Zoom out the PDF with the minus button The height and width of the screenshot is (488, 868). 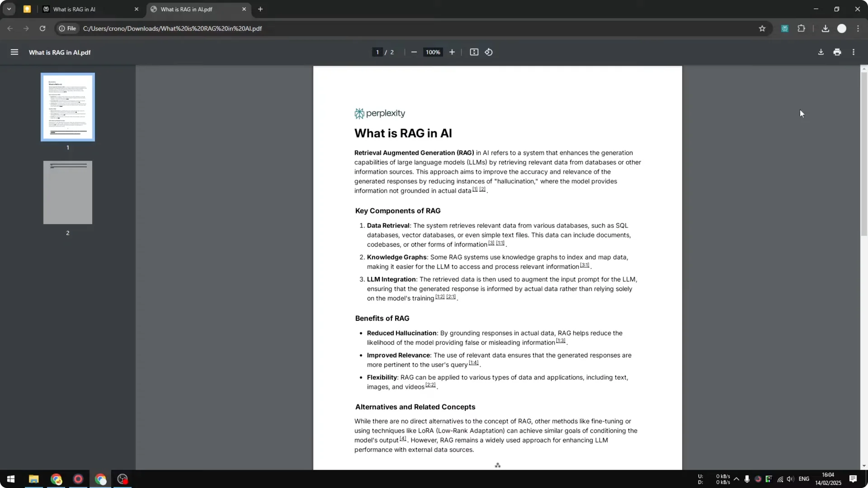pyautogui.click(x=414, y=52)
